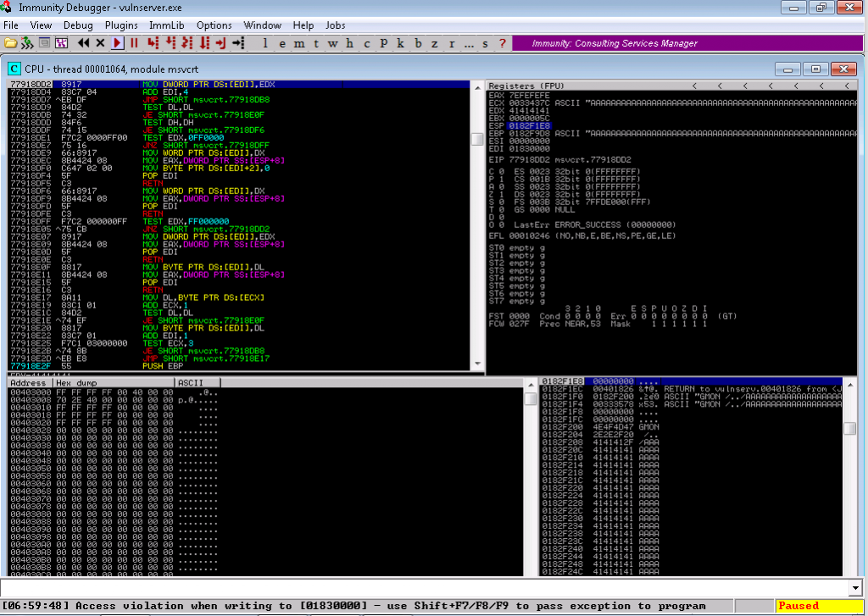Click the ASCII column header in dump
The image size is (868, 616).
tap(198, 382)
